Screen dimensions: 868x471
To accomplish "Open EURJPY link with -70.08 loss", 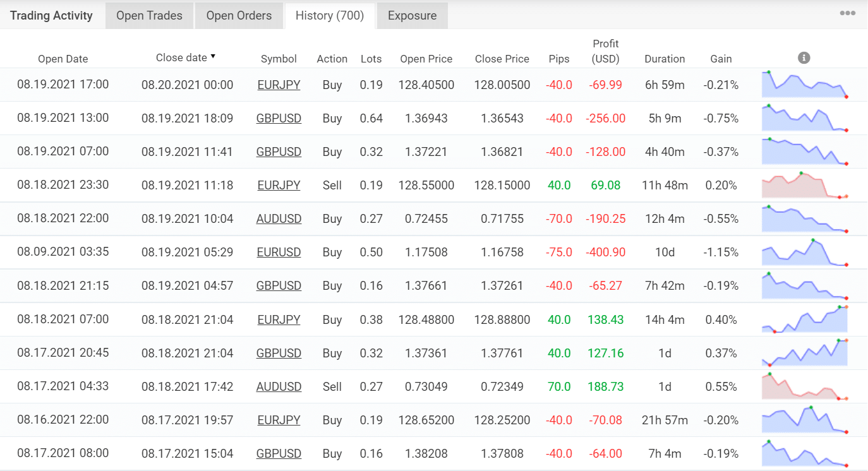I will click(x=279, y=420).
